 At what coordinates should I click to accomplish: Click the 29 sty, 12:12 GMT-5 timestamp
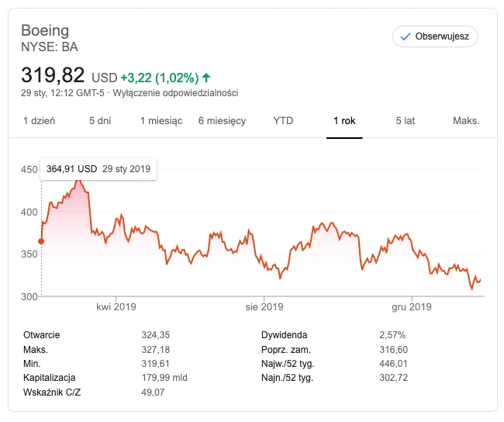63,93
